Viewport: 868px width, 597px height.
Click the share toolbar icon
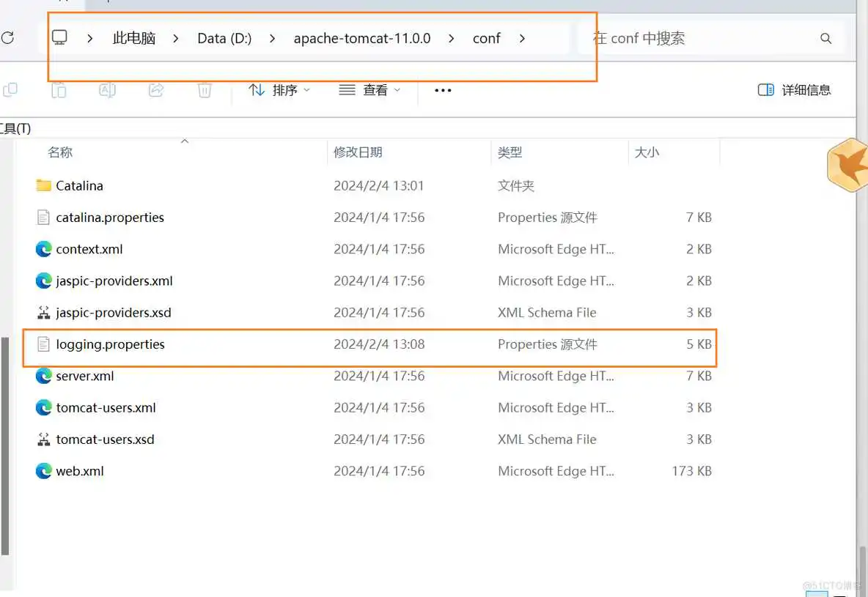[156, 89]
